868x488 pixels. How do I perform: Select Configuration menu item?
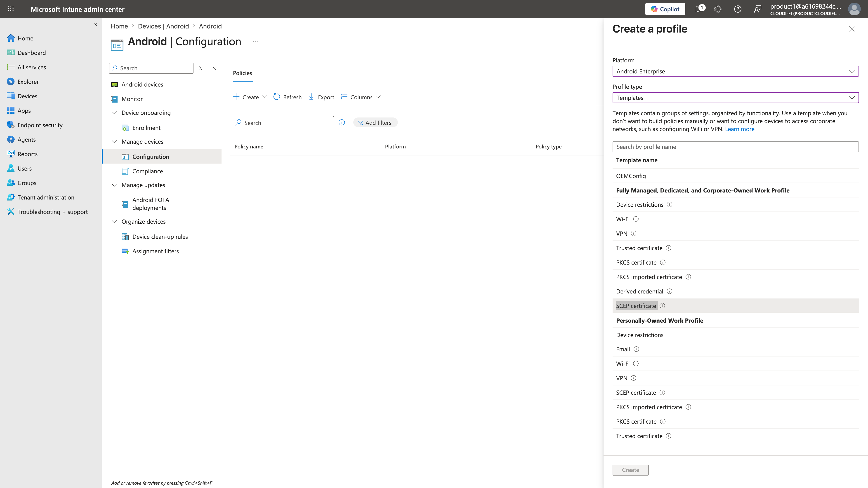click(x=162, y=157)
